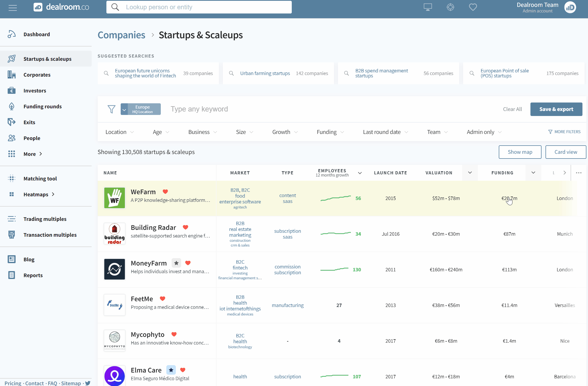Open favorites heart icon in header
This screenshot has width=588, height=386.
click(473, 7)
